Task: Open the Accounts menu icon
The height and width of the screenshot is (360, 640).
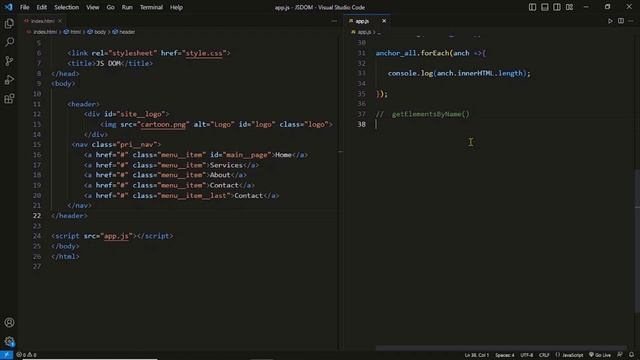Action: [x=9, y=322]
